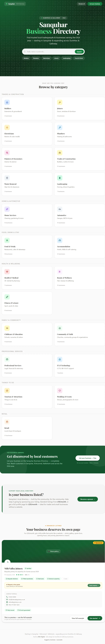105x644 pixels.
Task: Select the Plumbers wrench icon card
Action: tap(60, 127)
